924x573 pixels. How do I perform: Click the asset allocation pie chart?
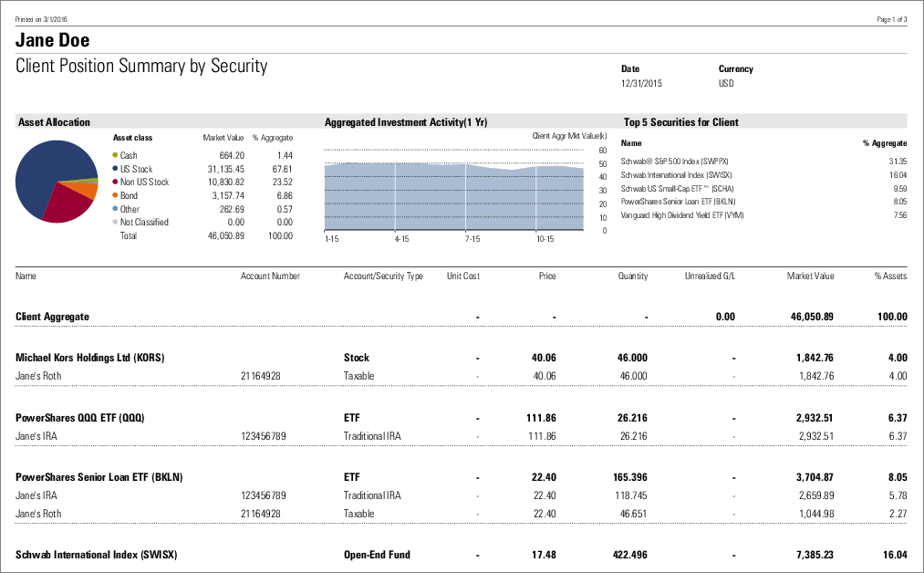(57, 182)
